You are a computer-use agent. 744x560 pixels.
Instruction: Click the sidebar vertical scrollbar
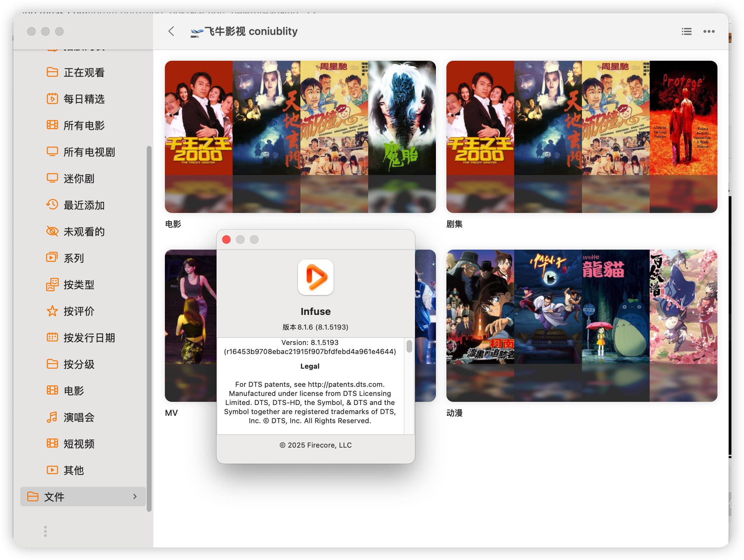coord(149,328)
